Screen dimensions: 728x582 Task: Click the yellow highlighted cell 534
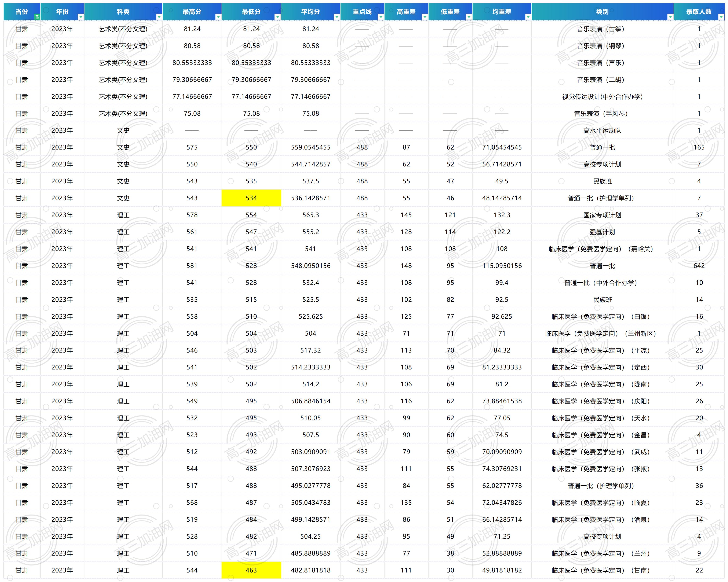point(251,198)
